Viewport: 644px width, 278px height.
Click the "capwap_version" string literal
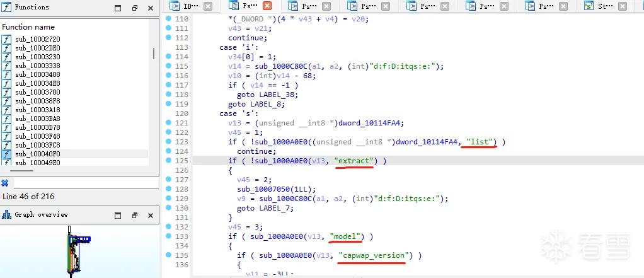coord(373,255)
